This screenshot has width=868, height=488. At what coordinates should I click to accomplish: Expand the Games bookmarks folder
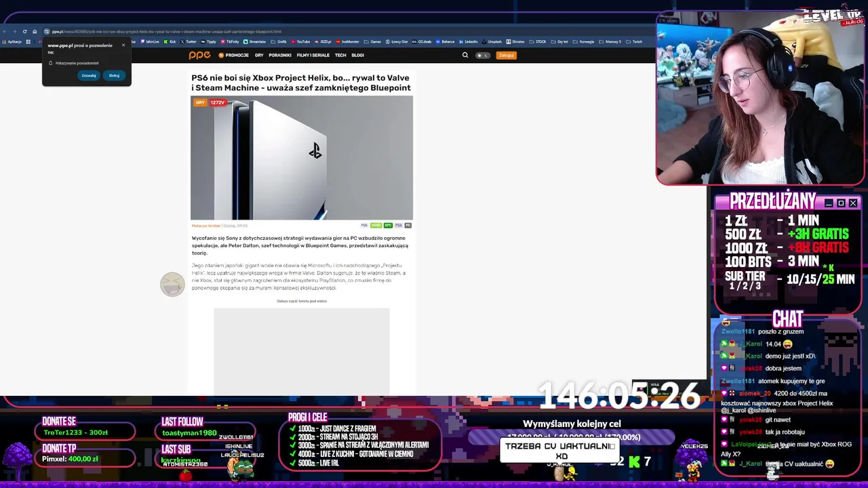[x=372, y=41]
